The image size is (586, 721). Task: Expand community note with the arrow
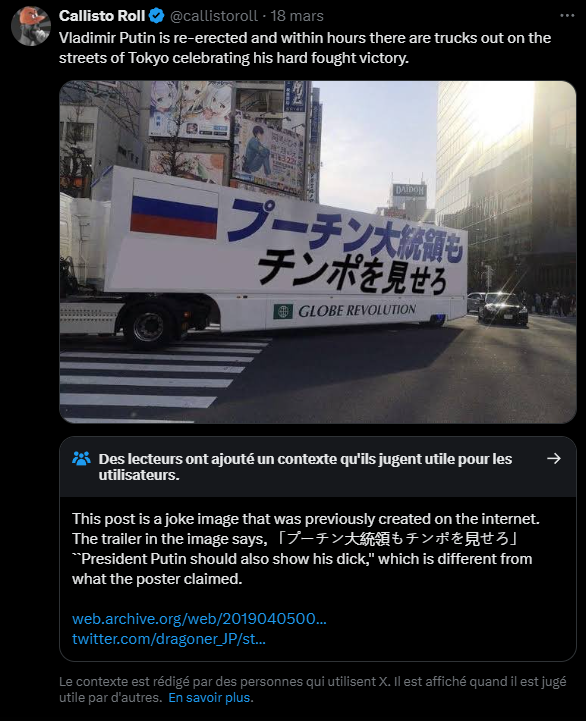pos(554,458)
